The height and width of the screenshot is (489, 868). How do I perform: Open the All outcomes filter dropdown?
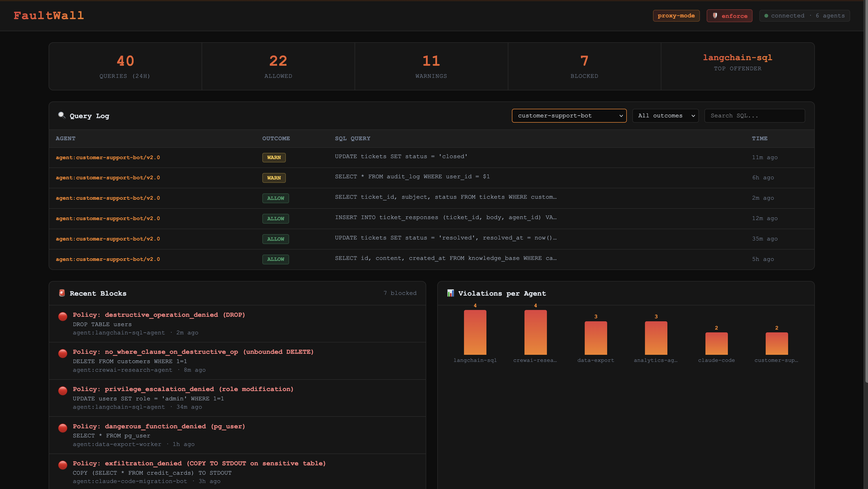(665, 115)
